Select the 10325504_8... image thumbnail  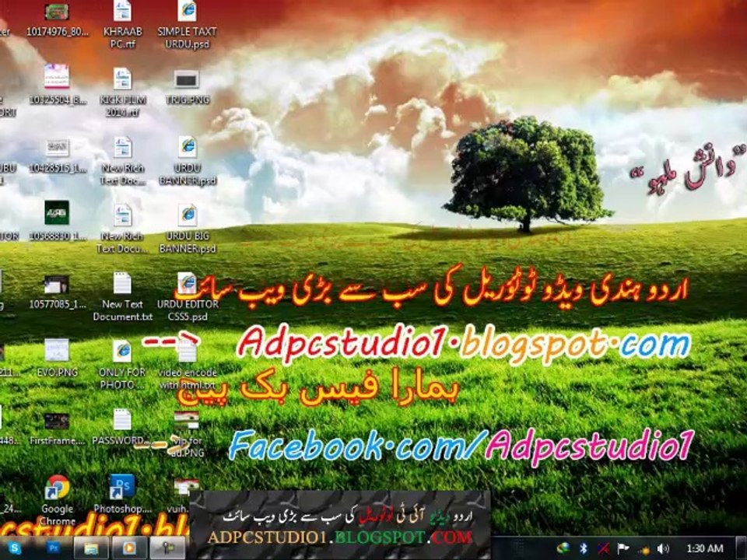tap(57, 76)
